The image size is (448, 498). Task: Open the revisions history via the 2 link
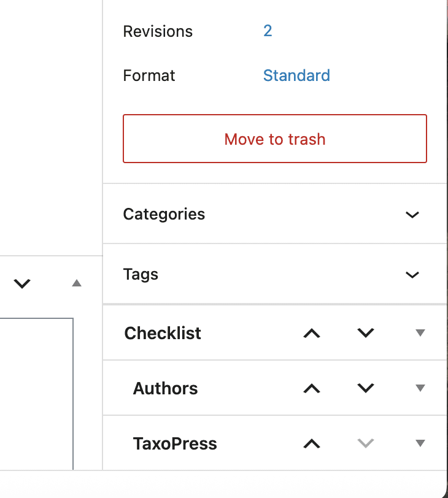click(267, 31)
